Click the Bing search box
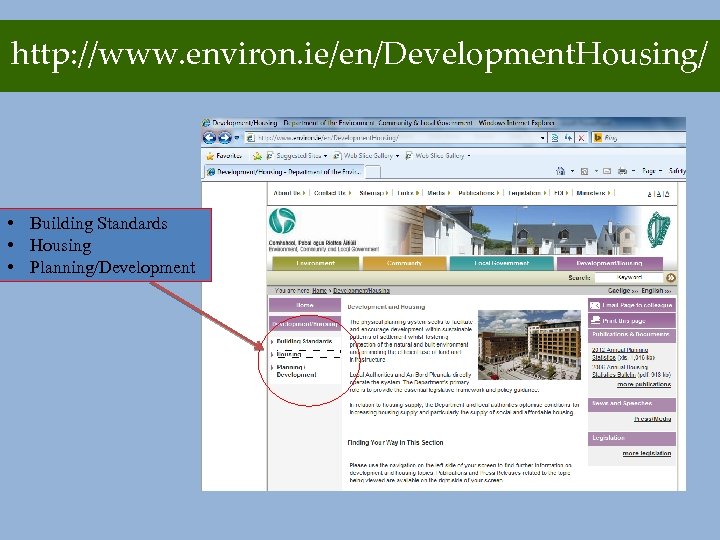Screen dimensions: 720x540 click(639, 137)
